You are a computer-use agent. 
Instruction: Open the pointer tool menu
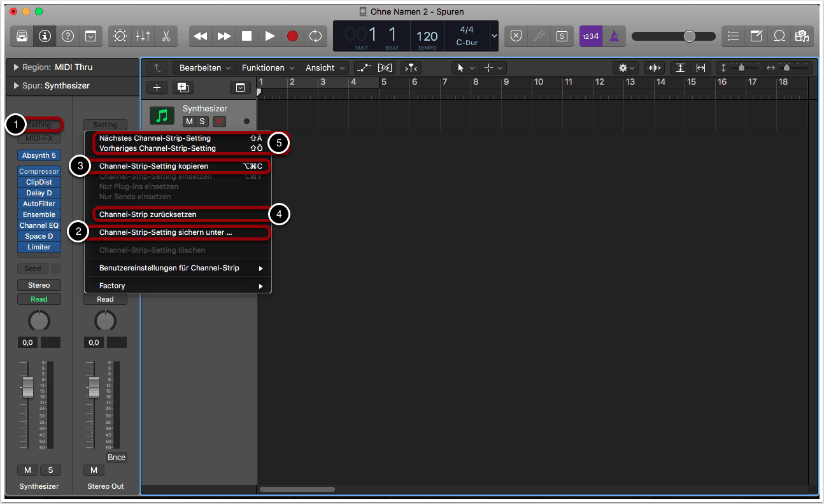click(x=465, y=67)
